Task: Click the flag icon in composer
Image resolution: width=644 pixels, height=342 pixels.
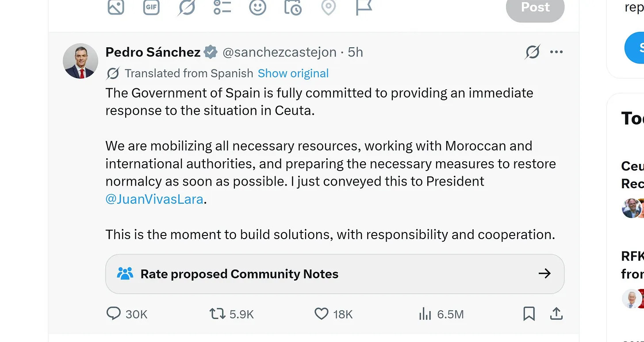Action: (364, 7)
